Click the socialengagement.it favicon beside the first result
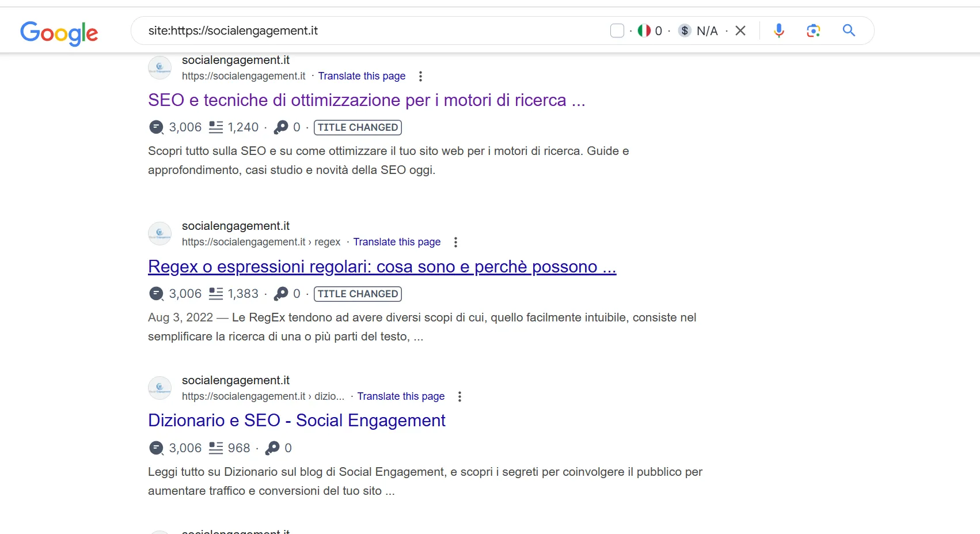 coord(159,67)
